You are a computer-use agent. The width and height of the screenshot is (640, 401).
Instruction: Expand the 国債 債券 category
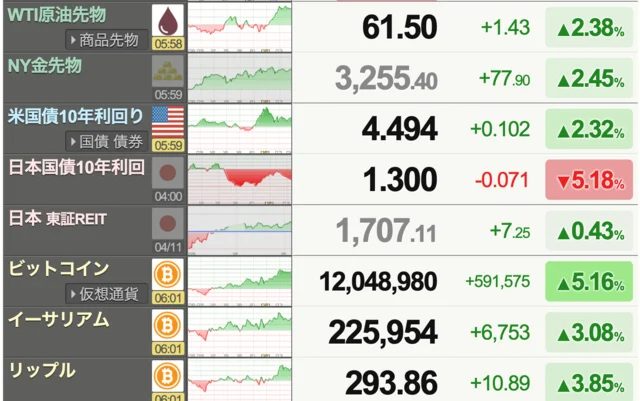107,142
